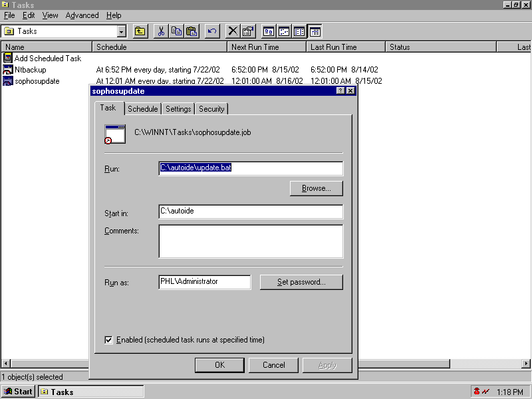Switch to the Security tab
The image size is (532, 399).
[211, 109]
